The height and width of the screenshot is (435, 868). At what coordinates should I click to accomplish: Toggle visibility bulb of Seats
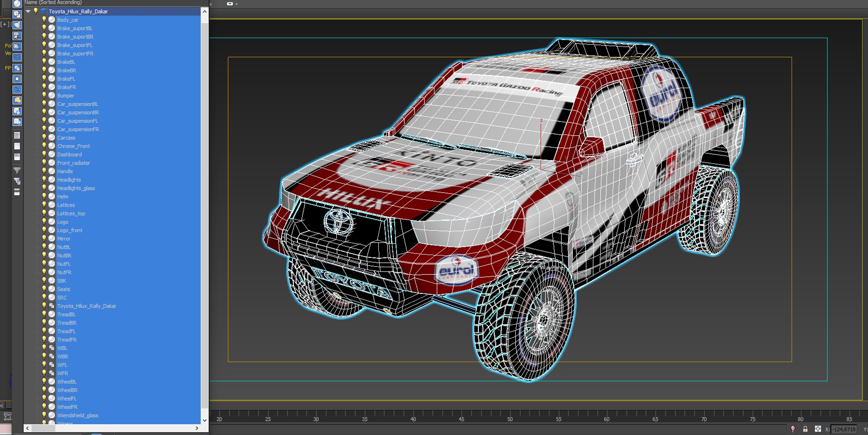coord(44,289)
